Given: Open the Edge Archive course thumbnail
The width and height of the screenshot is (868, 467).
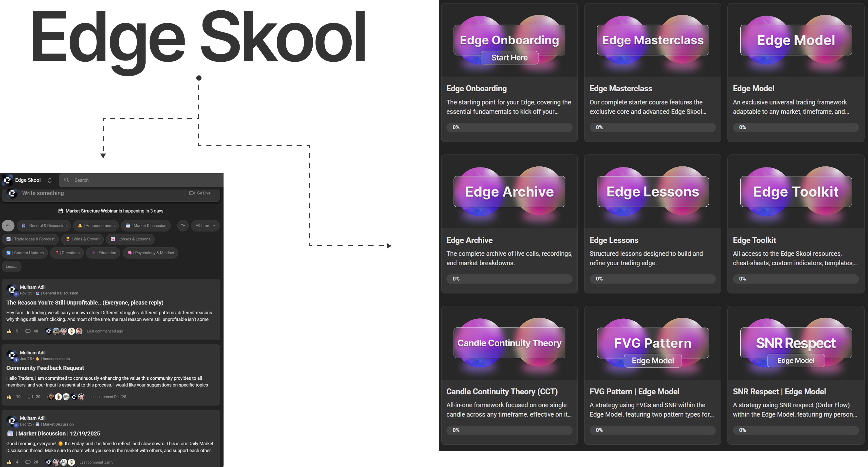Looking at the screenshot, I should (x=509, y=192).
